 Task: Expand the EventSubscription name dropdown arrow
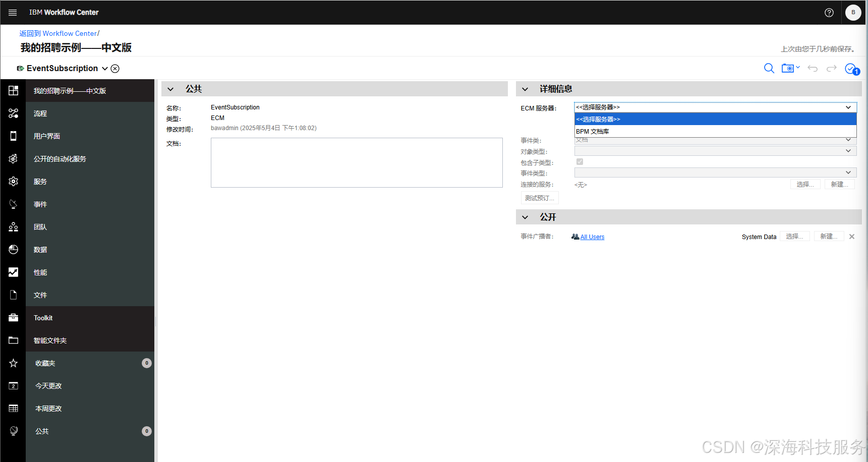tap(105, 69)
